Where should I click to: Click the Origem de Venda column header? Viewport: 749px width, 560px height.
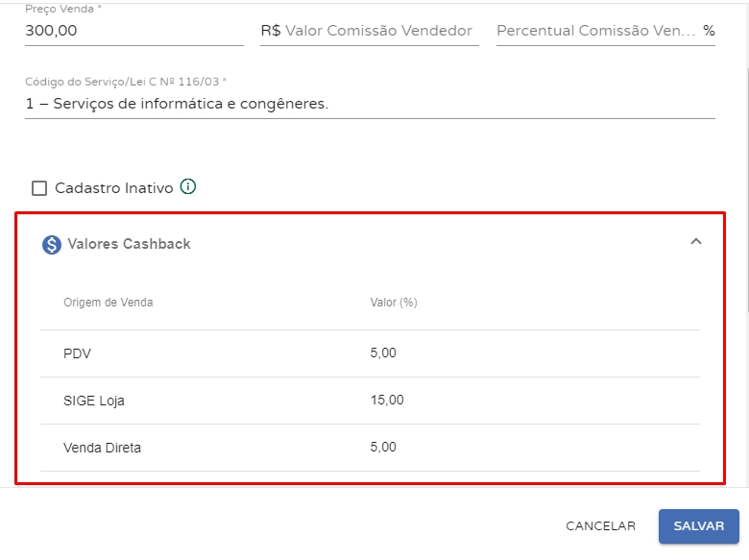point(108,303)
